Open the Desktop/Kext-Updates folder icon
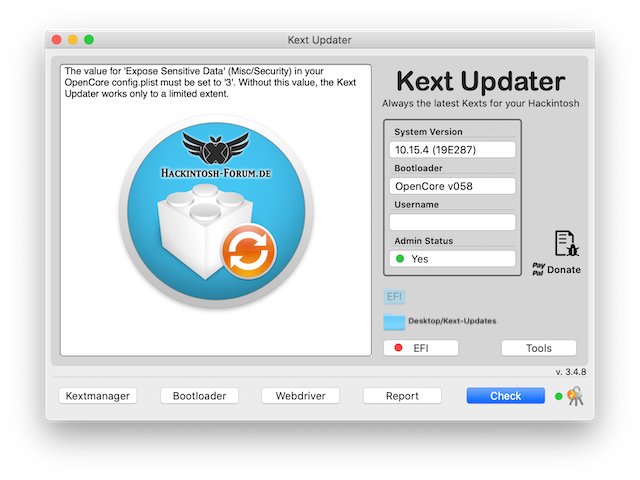 394,322
